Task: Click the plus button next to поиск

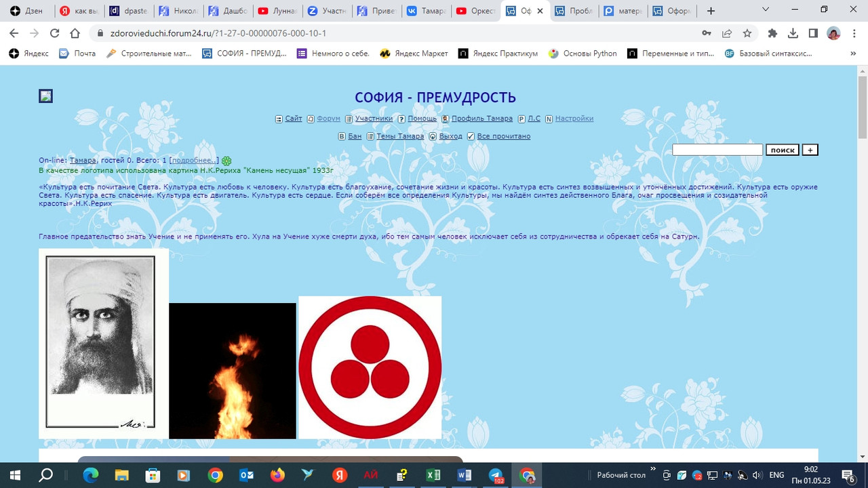Action: click(810, 150)
